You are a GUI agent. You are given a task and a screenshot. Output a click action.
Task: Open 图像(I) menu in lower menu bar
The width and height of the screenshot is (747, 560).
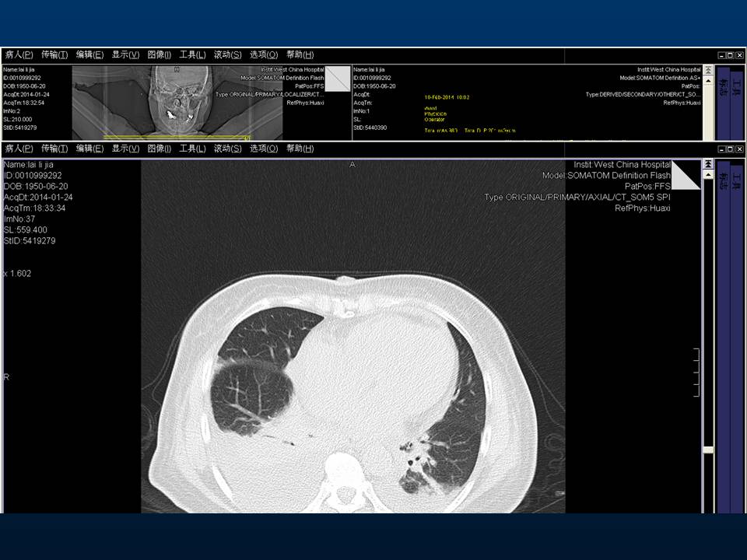(159, 148)
